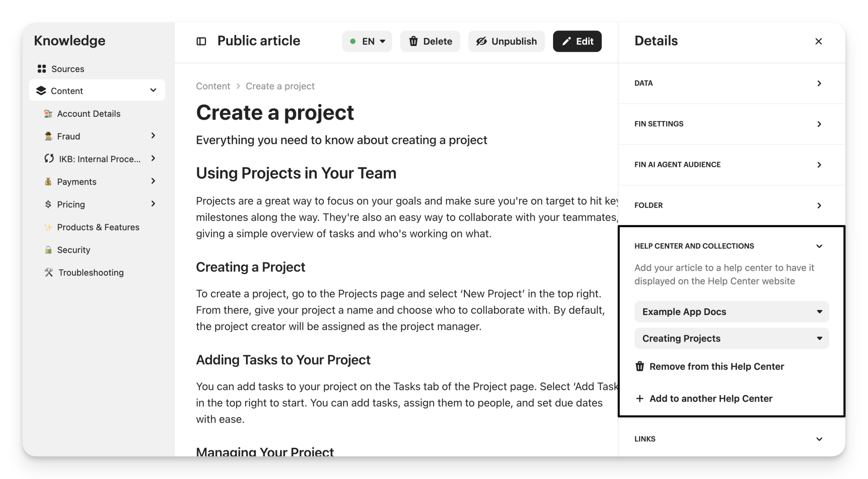Open the EN language dropdown
Screen dimensions: 868x479
(x=367, y=41)
